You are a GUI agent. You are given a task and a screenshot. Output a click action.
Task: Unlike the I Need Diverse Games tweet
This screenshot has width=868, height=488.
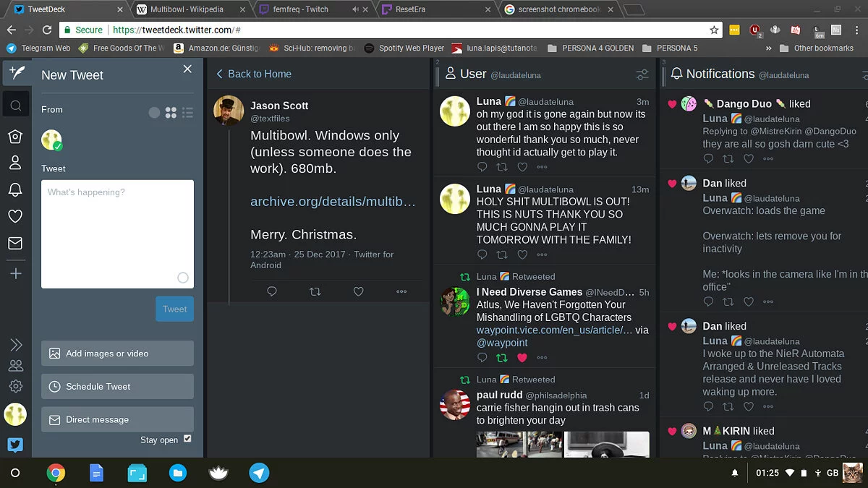[522, 358]
